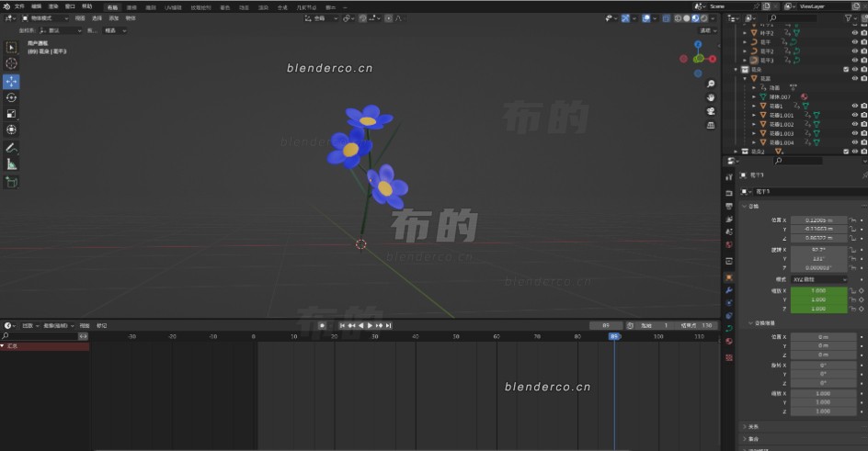Switch to the UV编辑 workspace tab
868x451 pixels.
pyautogui.click(x=173, y=7)
